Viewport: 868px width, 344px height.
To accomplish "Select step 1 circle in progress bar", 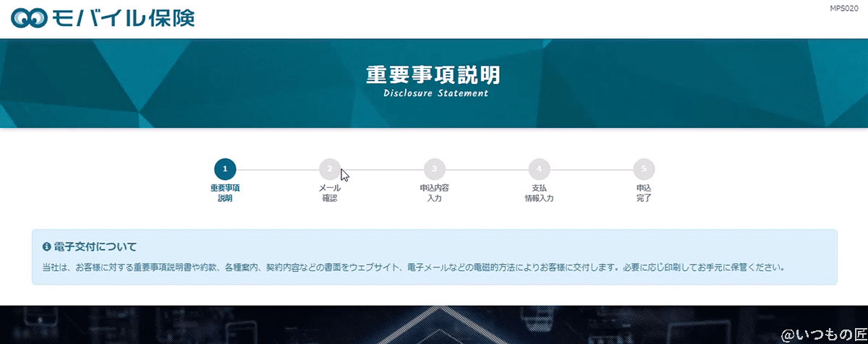I will click(225, 169).
